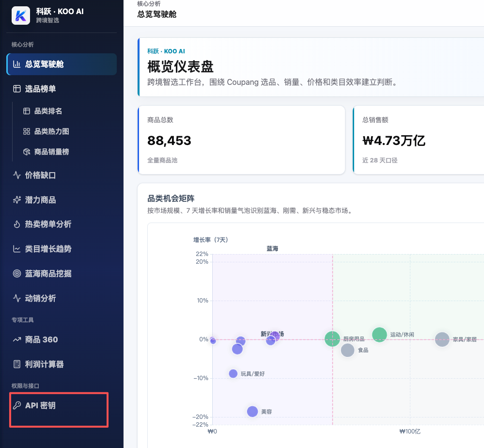Open the 选品榜单 menu item
The width and height of the screenshot is (484, 448).
(x=62, y=89)
